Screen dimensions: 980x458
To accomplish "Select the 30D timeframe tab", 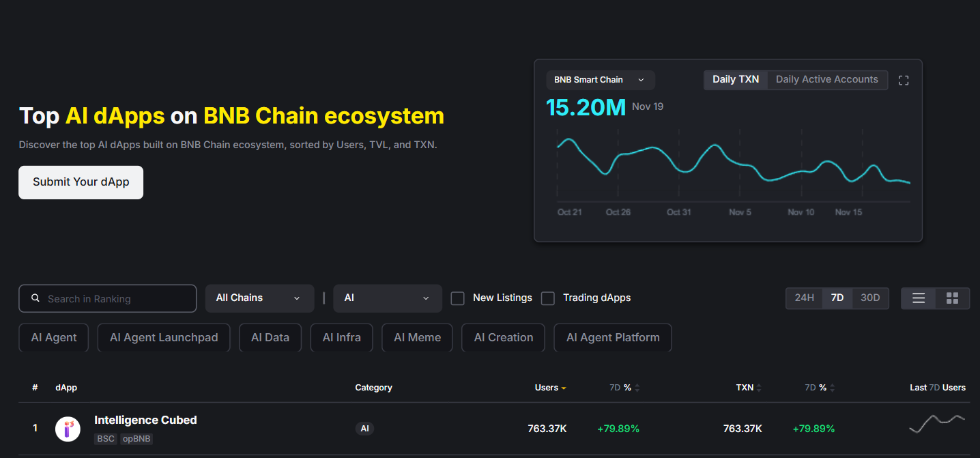I will click(x=871, y=298).
